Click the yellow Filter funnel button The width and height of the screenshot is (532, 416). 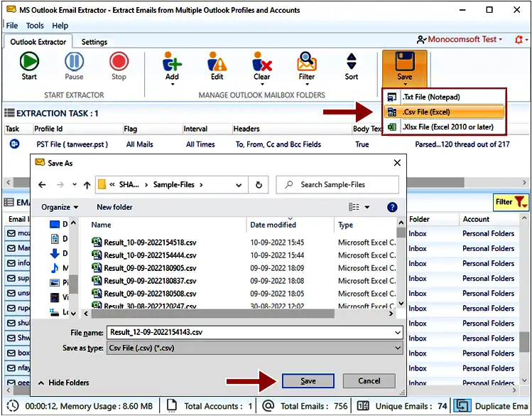coord(511,202)
